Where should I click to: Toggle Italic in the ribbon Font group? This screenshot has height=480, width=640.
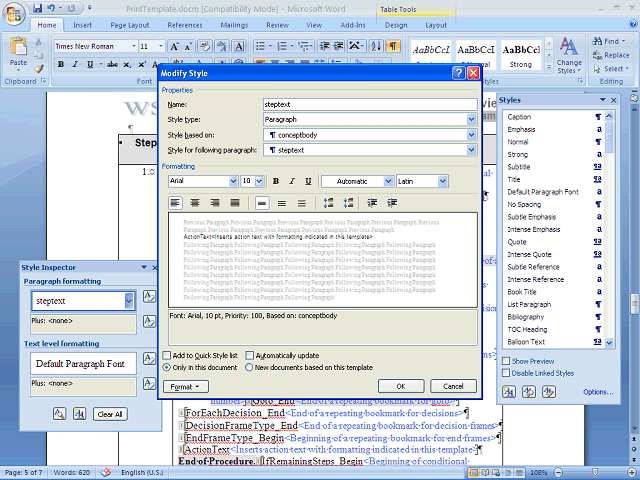pos(75,64)
